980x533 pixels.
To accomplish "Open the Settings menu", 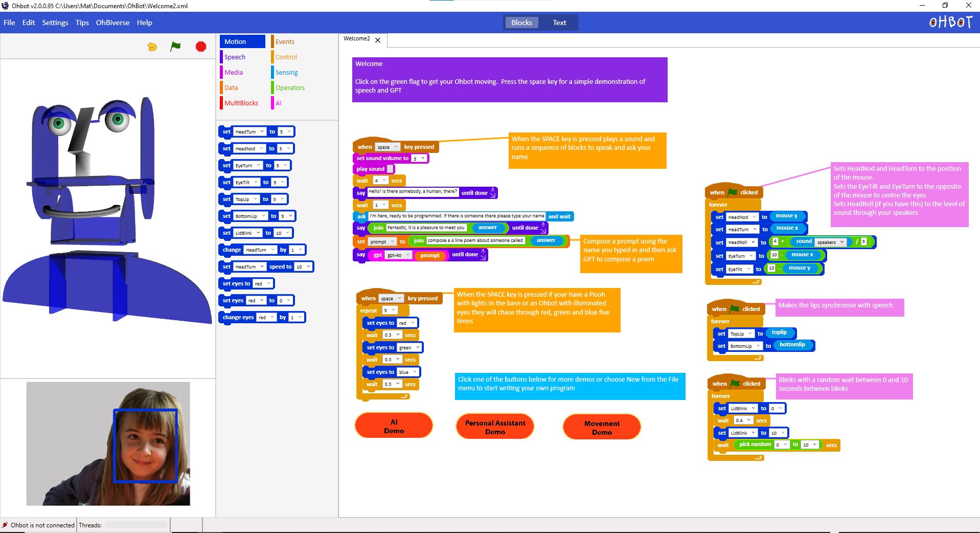I will pos(55,23).
